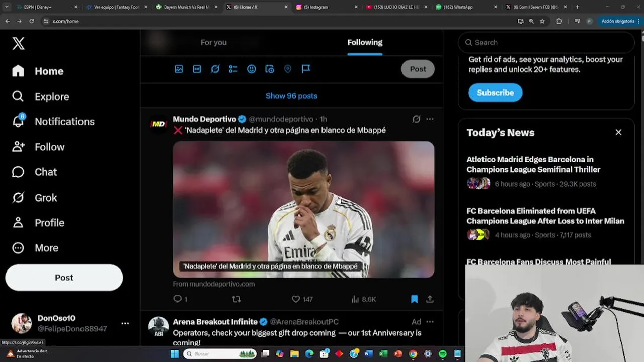Click the large white Post button in sidebar
The width and height of the screenshot is (644, 362).
[64, 278]
